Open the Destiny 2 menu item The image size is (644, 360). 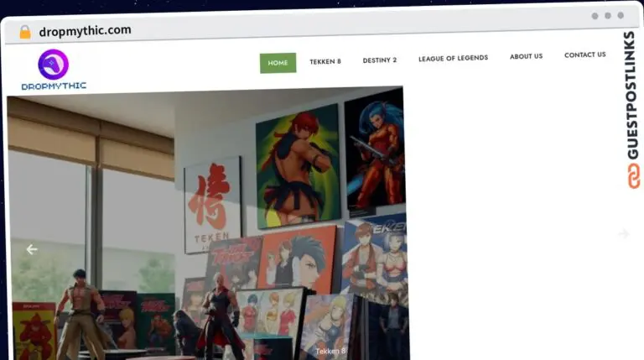tap(380, 60)
